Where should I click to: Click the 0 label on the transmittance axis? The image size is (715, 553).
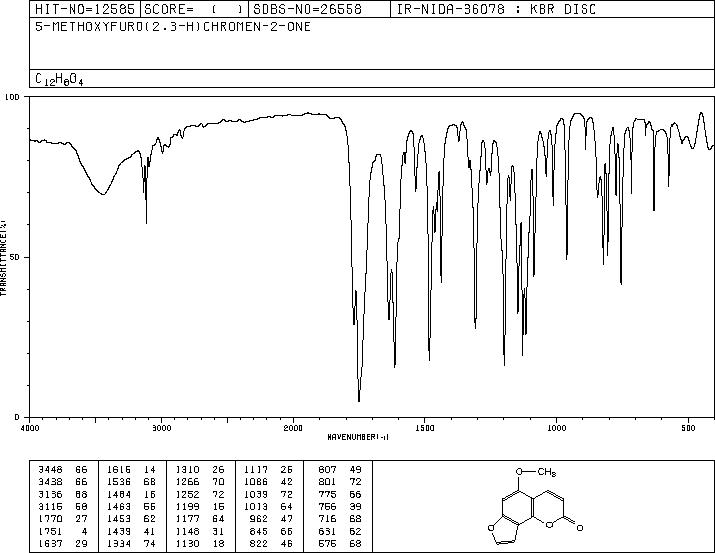(x=17, y=417)
